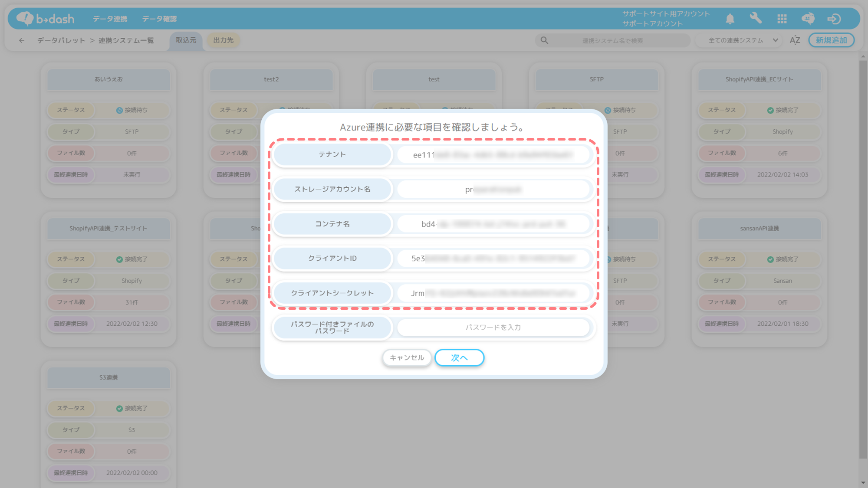
Task: Open the apps grid icon
Action: point(782,19)
